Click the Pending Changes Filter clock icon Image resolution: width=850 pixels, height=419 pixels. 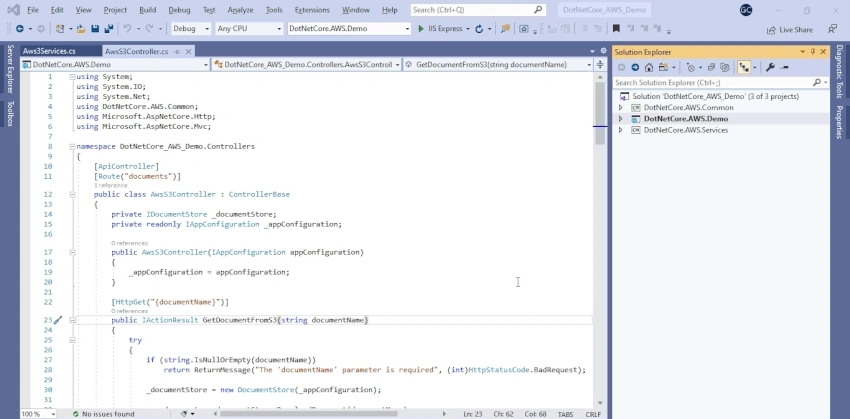click(x=691, y=68)
